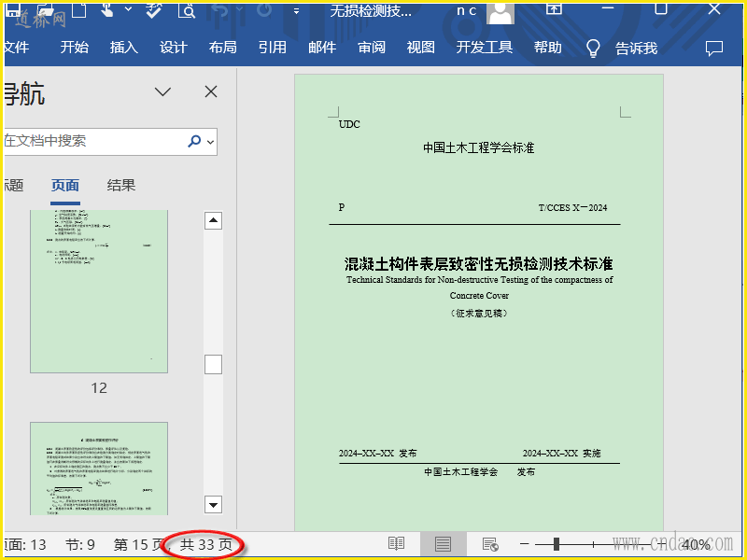Click the magnifier search icon in navigation
Viewport: 747px width, 560px height.
(194, 141)
